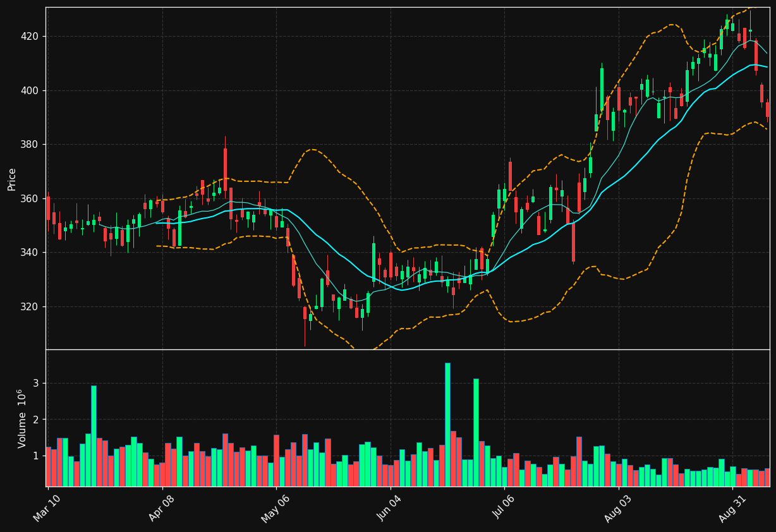Select the Aug 03 date label

point(619,508)
